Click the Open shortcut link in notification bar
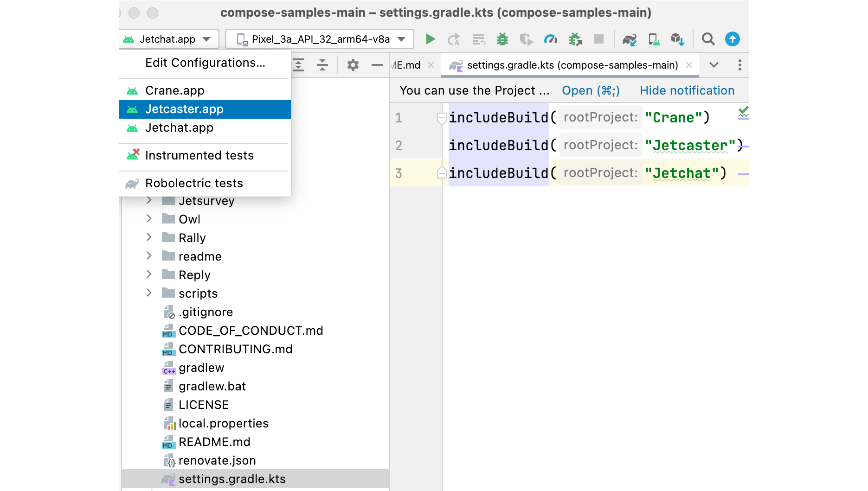The height and width of the screenshot is (491, 868). 590,90
